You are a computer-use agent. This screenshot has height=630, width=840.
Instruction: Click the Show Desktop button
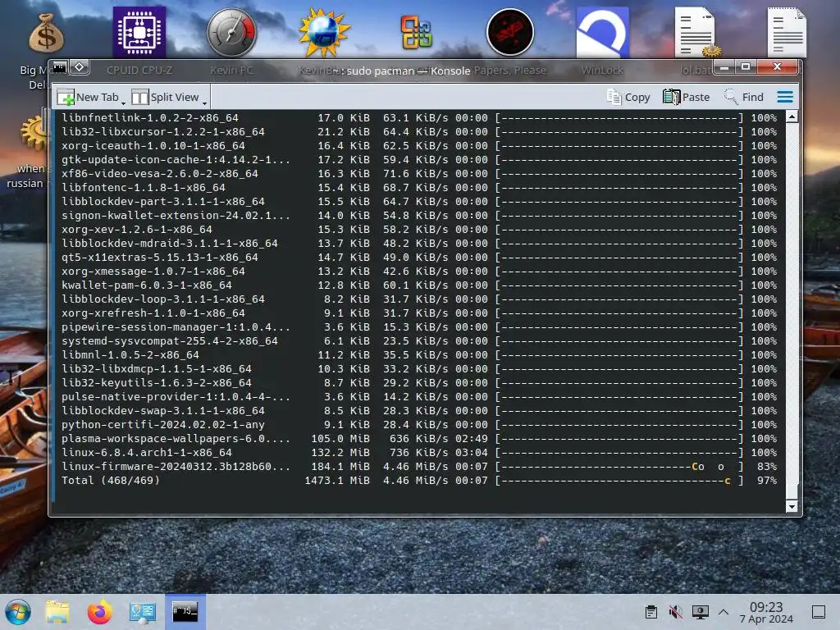pos(819,612)
